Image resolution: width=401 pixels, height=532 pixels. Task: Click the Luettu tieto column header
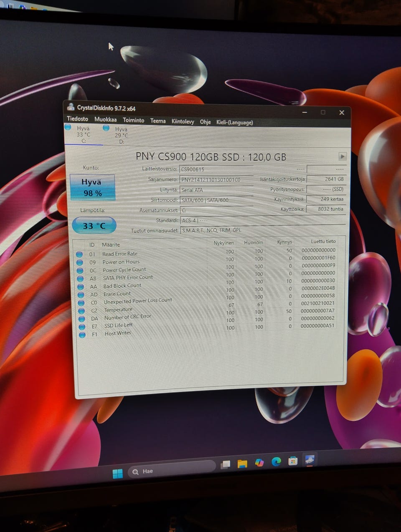coord(323,241)
